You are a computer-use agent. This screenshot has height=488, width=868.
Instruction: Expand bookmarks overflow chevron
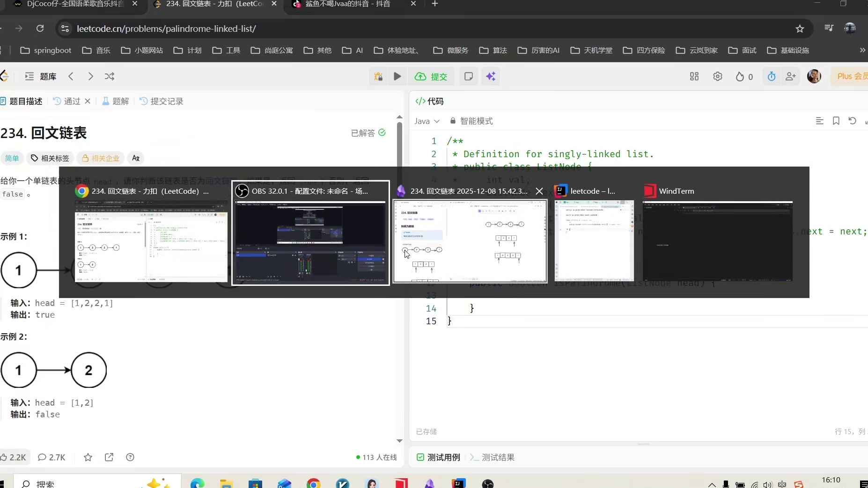click(x=862, y=50)
